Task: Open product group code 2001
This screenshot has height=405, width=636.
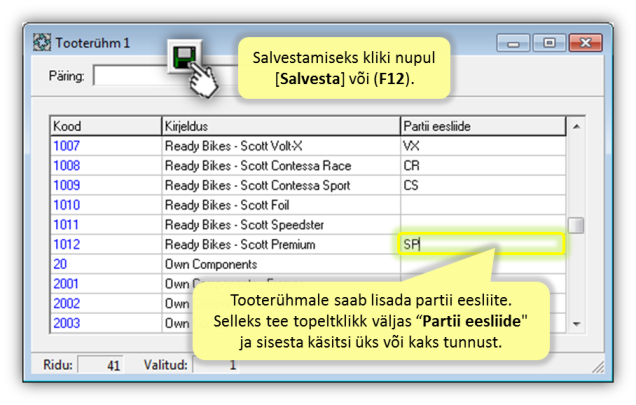Action: 66,284
